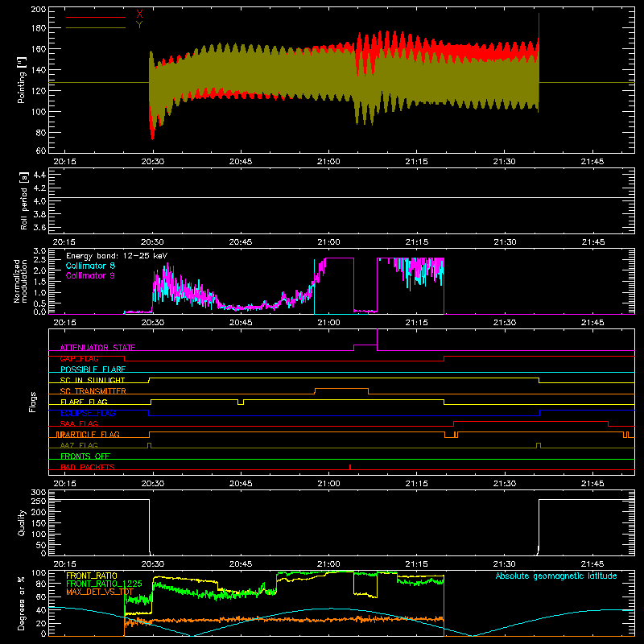The width and height of the screenshot is (644, 644).
Task: Click the SC_TRANSMITTER flag label
Action: coord(93,391)
